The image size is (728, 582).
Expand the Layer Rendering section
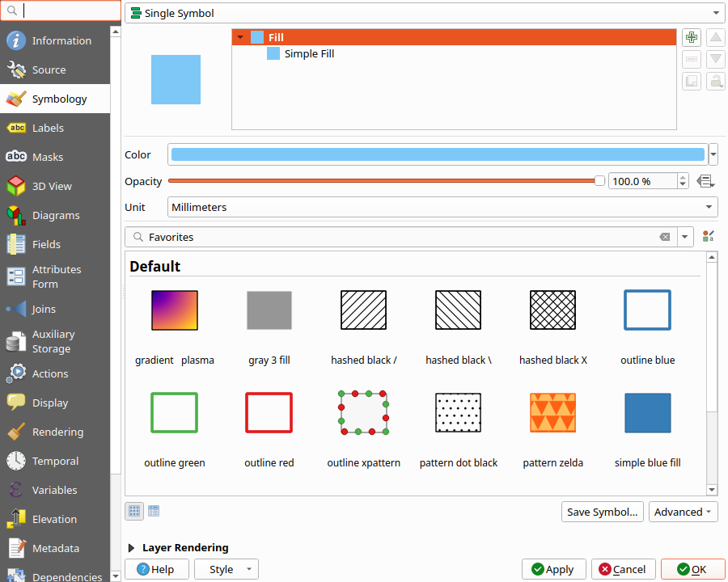click(x=131, y=548)
